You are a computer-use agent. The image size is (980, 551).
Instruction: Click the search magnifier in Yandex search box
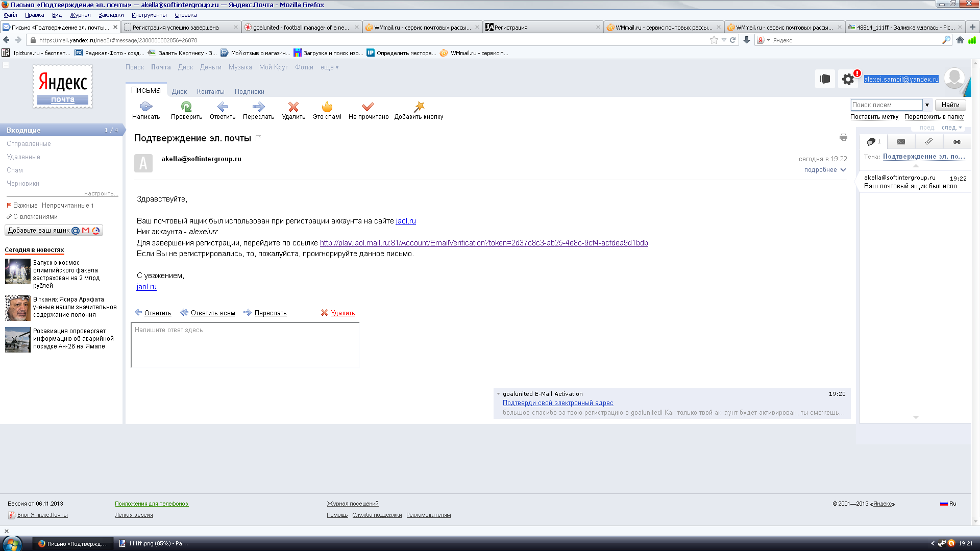[x=946, y=40]
